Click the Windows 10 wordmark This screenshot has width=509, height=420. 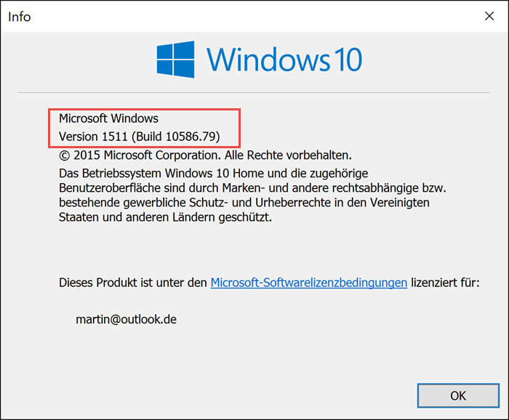(284, 59)
